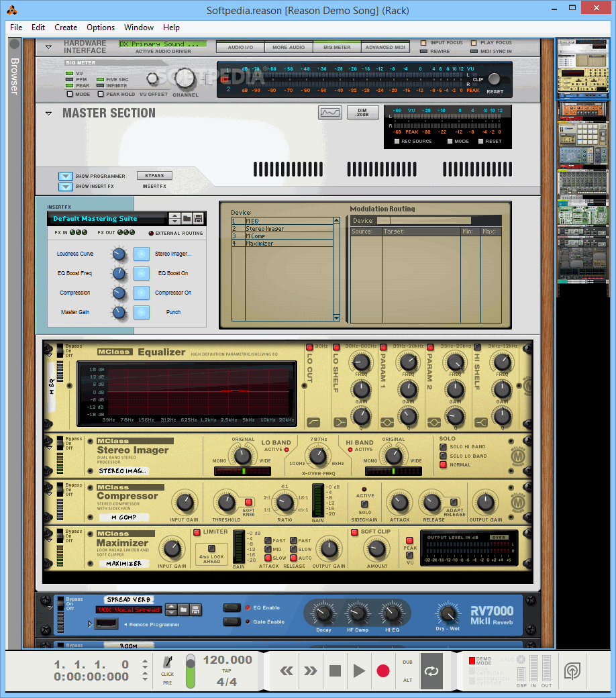Viewport: 616px width, 698px height.
Task: Click the RV7000 Dry-Wet knob
Action: (448, 614)
